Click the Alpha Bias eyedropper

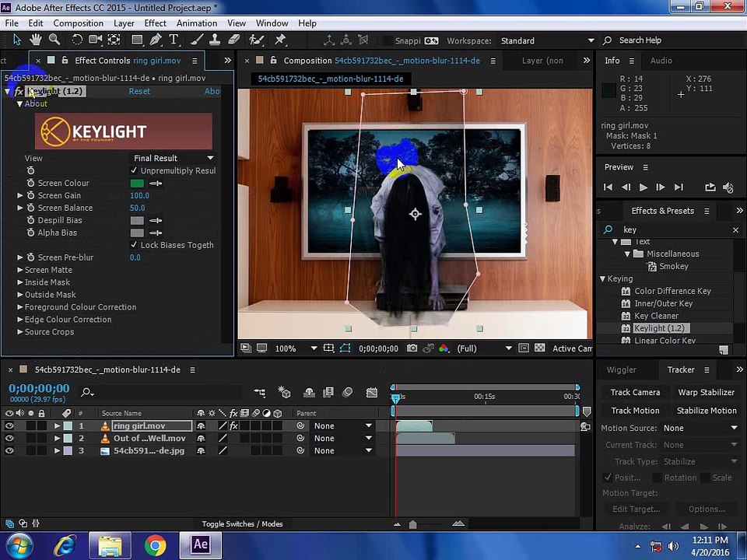(156, 233)
